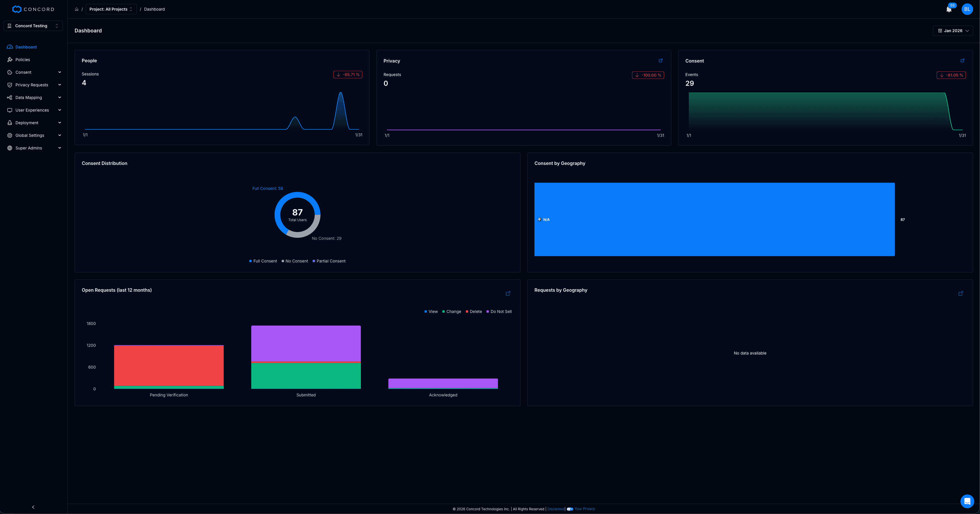Click the notifications bell icon

(x=949, y=9)
